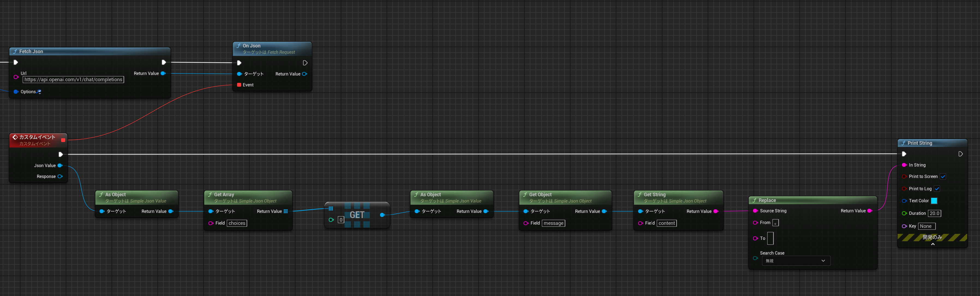Click the Response output pin on custom event

pos(60,176)
